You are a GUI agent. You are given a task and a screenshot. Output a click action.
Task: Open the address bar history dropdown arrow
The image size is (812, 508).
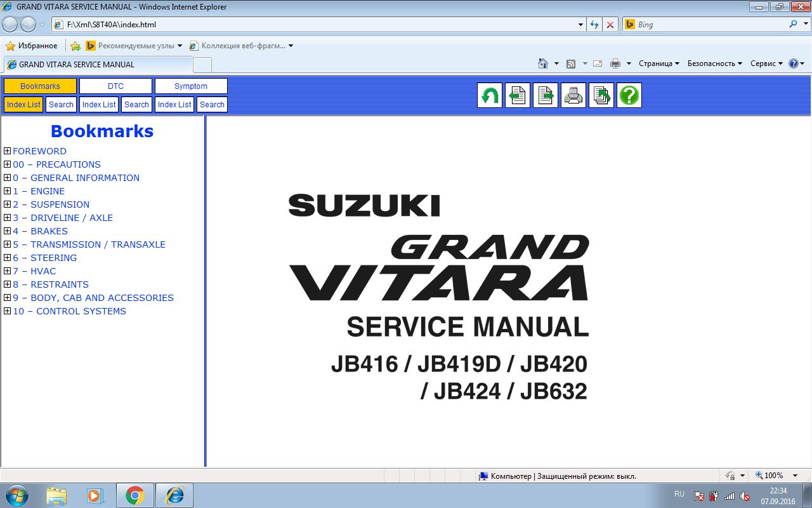(x=581, y=25)
